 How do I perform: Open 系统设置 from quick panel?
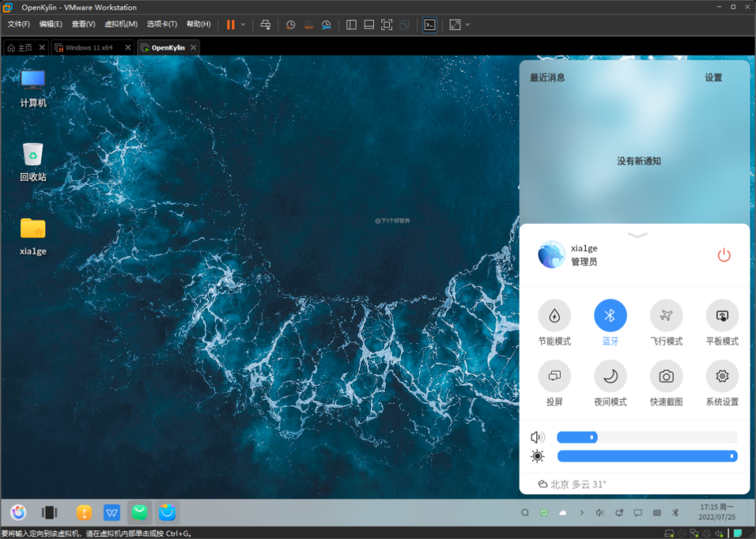pyautogui.click(x=722, y=377)
